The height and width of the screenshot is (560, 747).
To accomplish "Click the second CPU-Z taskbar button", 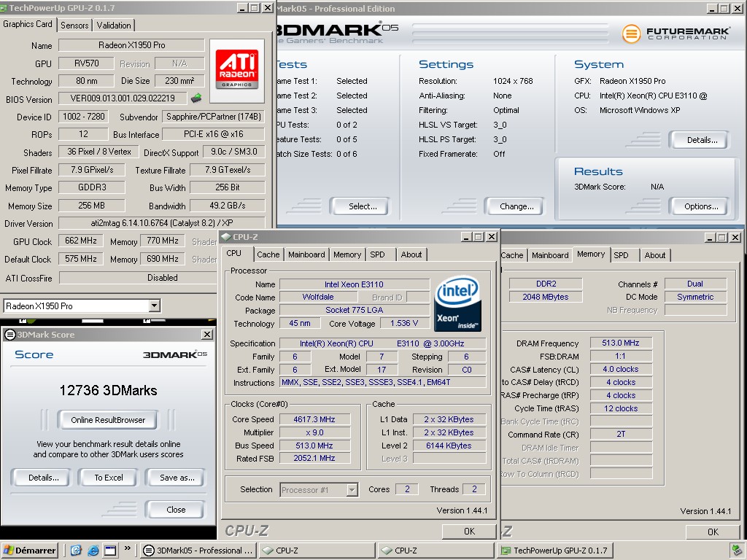I will [436, 551].
